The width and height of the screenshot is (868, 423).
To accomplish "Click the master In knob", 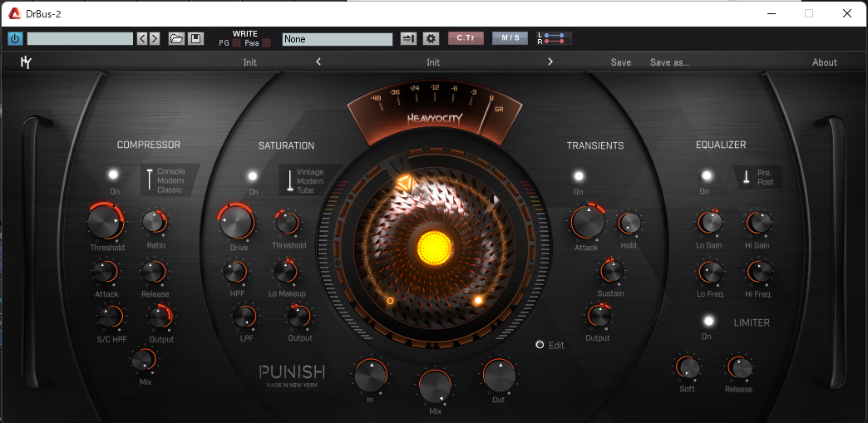I will tap(370, 376).
